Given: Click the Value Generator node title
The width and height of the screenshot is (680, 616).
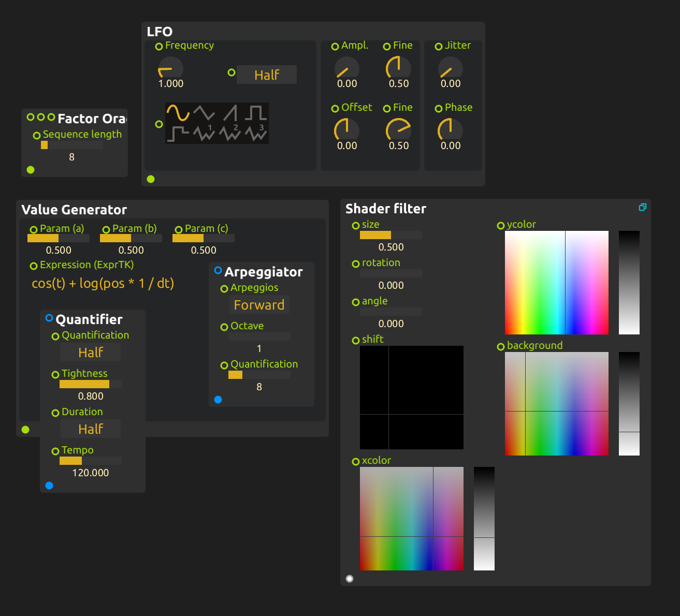Looking at the screenshot, I should (x=74, y=210).
